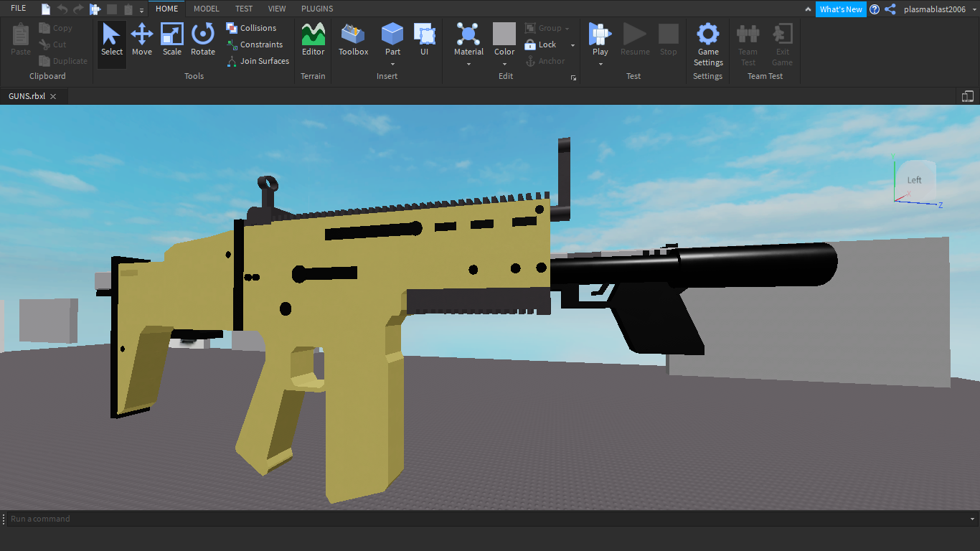Click the Cut command

point(52,44)
